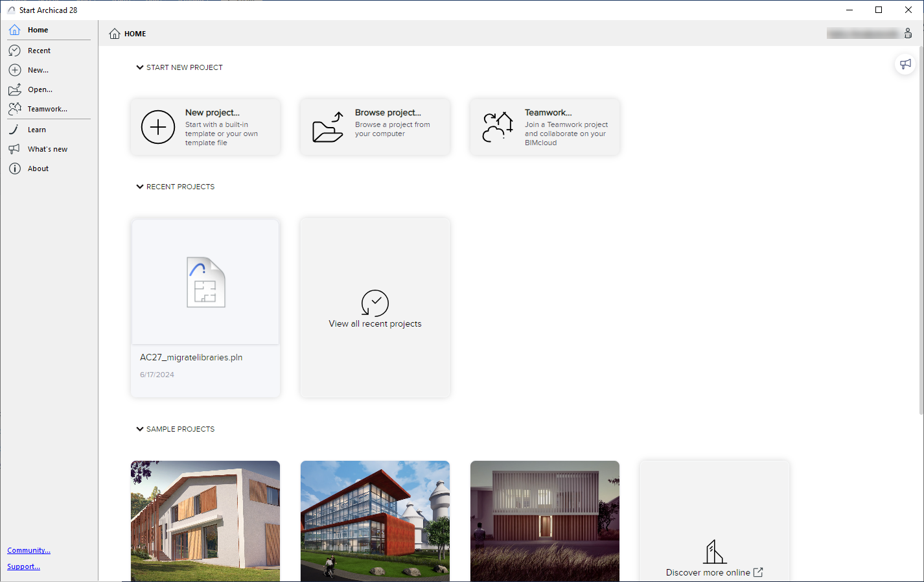Click the HOME header label
Image resolution: width=924 pixels, height=582 pixels.
click(x=135, y=34)
